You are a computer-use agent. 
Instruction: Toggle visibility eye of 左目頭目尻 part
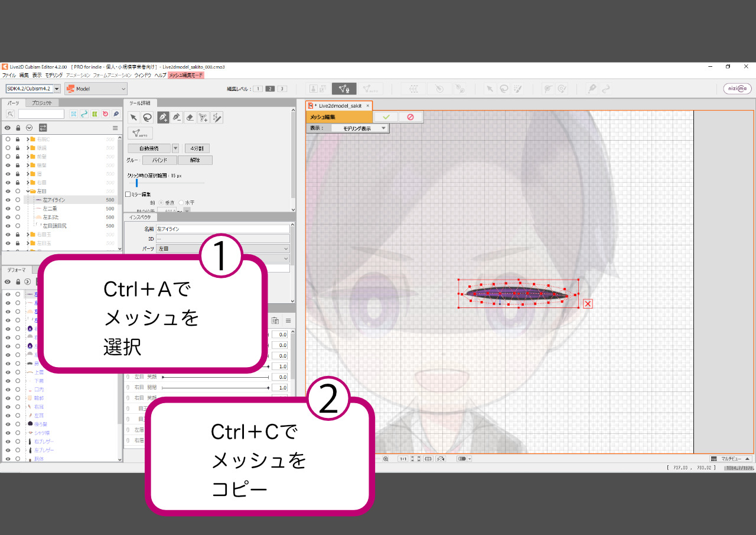[x=8, y=226]
